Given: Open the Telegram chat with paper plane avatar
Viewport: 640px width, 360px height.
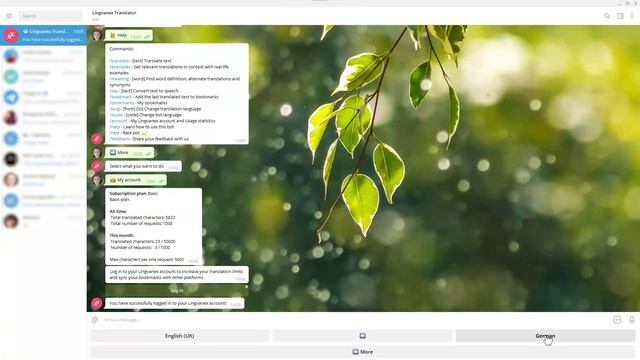Looking at the screenshot, I should click(x=43, y=98).
